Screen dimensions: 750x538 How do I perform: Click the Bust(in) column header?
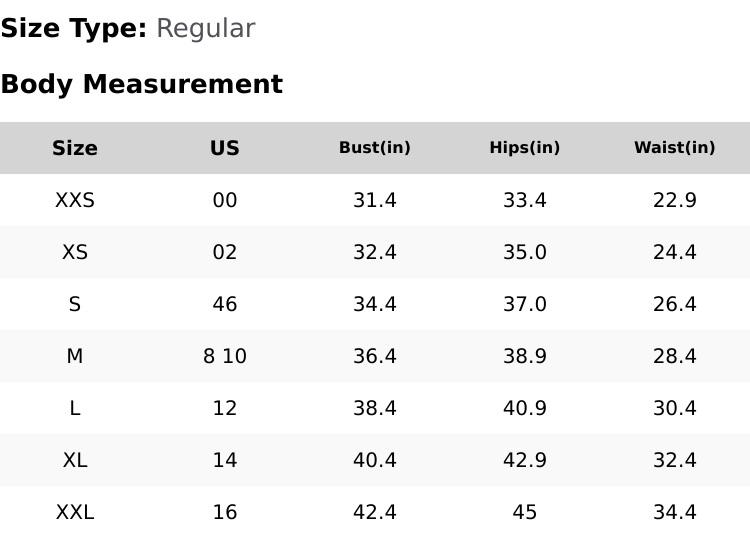click(x=375, y=148)
